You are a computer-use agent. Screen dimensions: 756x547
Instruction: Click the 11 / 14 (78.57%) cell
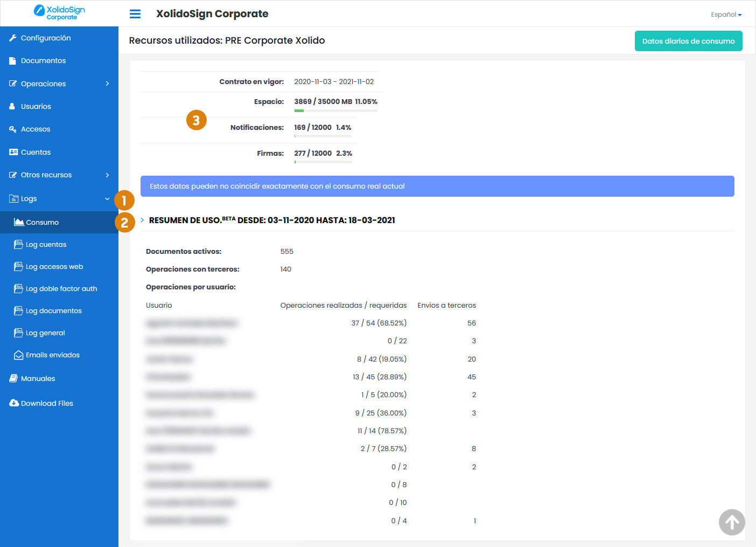pos(382,431)
